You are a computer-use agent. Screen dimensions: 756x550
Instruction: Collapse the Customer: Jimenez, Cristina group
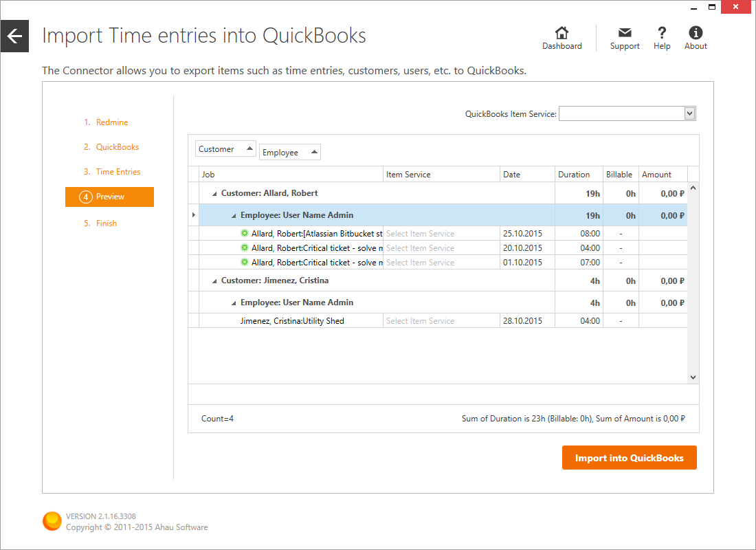click(214, 281)
